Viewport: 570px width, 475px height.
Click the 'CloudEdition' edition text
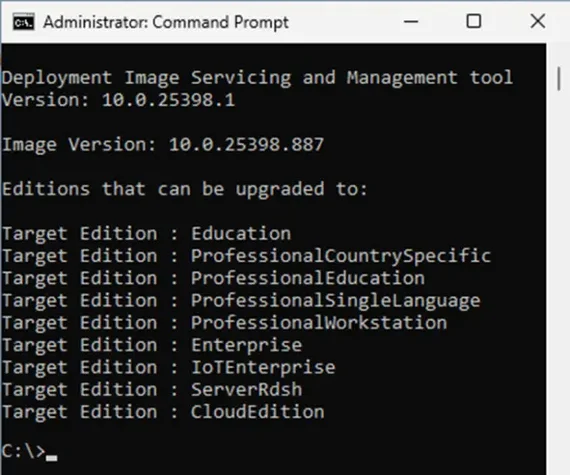tap(258, 412)
